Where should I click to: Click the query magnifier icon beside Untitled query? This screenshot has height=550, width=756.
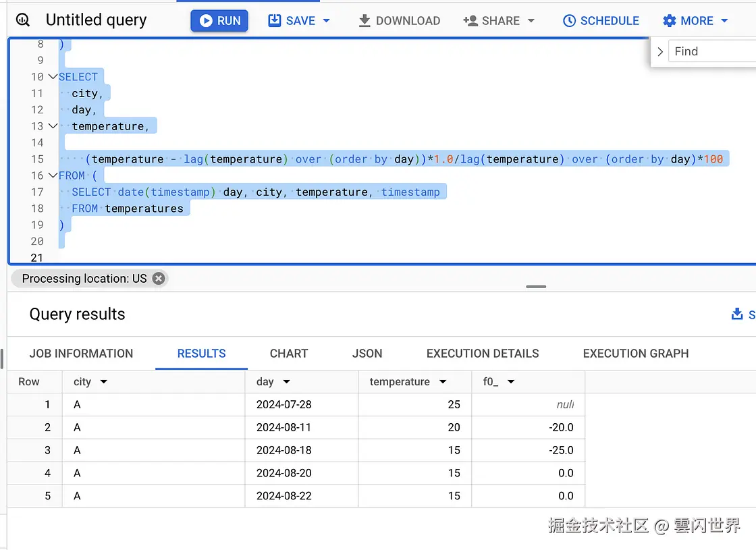(23, 20)
